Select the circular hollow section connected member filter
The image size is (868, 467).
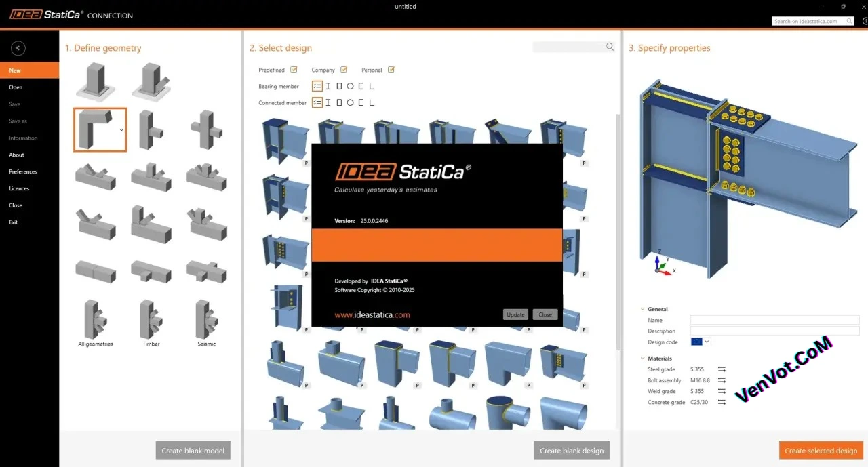pos(351,102)
